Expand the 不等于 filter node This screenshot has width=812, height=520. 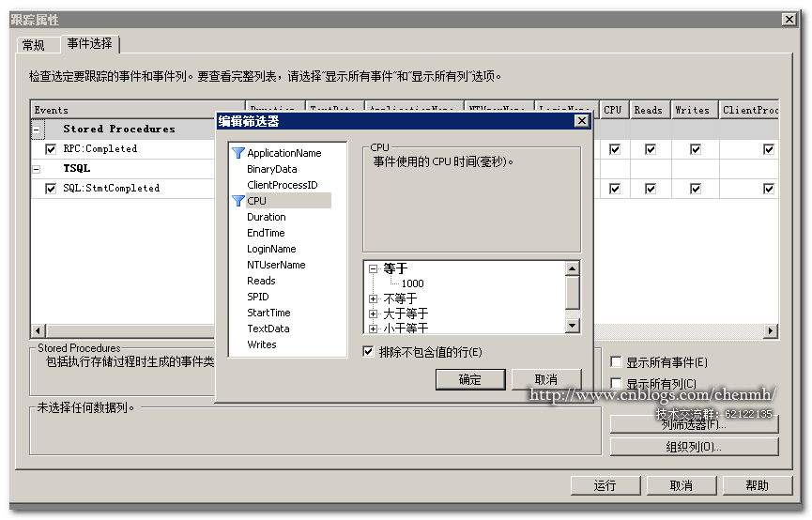pos(373,298)
